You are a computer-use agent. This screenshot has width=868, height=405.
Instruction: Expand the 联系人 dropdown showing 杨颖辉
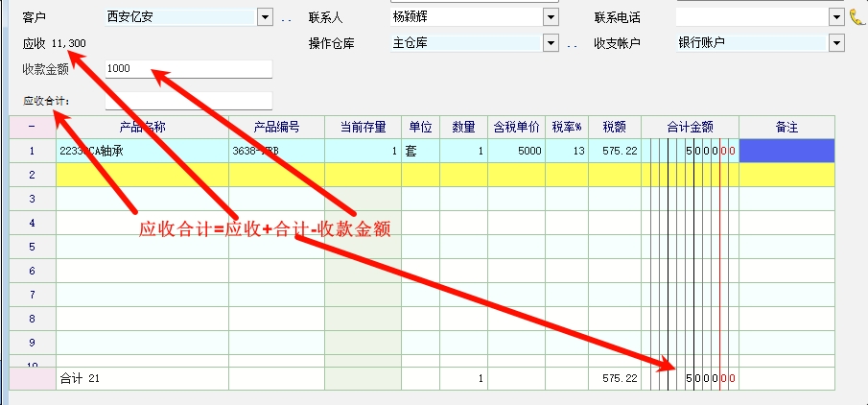click(x=551, y=17)
